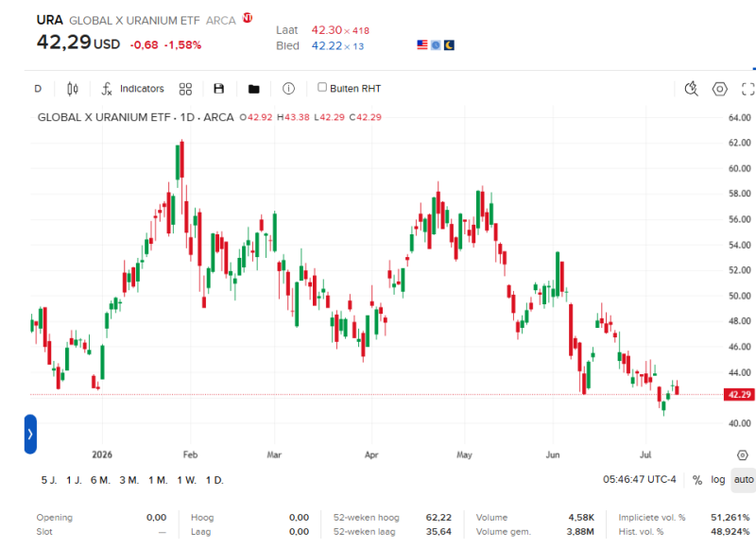Open saved chart layouts folder icon
The width and height of the screenshot is (756, 548).
(x=253, y=89)
